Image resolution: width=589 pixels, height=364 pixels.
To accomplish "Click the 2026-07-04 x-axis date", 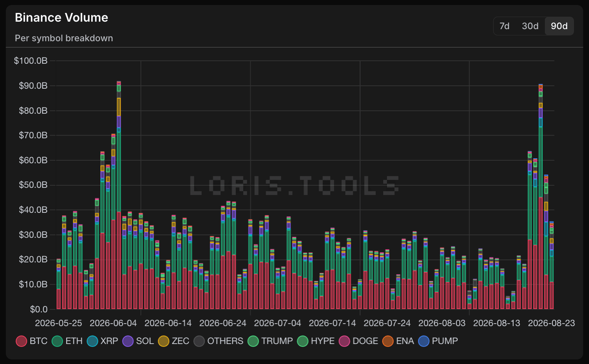I will [x=277, y=323].
